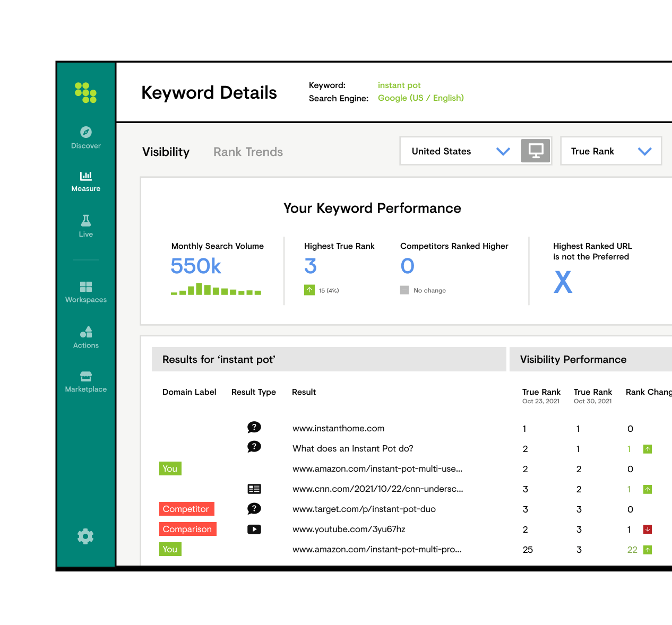Click the Rank Change column header

click(x=649, y=392)
